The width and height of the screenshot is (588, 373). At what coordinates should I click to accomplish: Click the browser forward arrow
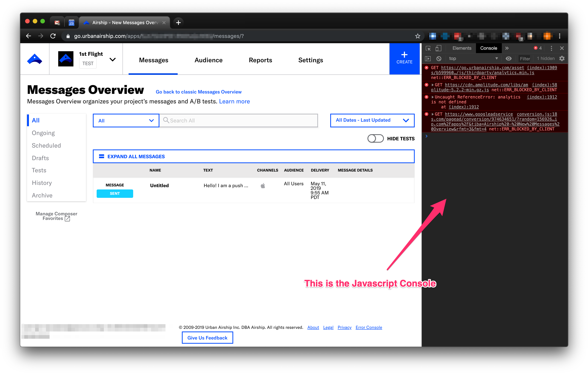coord(41,36)
